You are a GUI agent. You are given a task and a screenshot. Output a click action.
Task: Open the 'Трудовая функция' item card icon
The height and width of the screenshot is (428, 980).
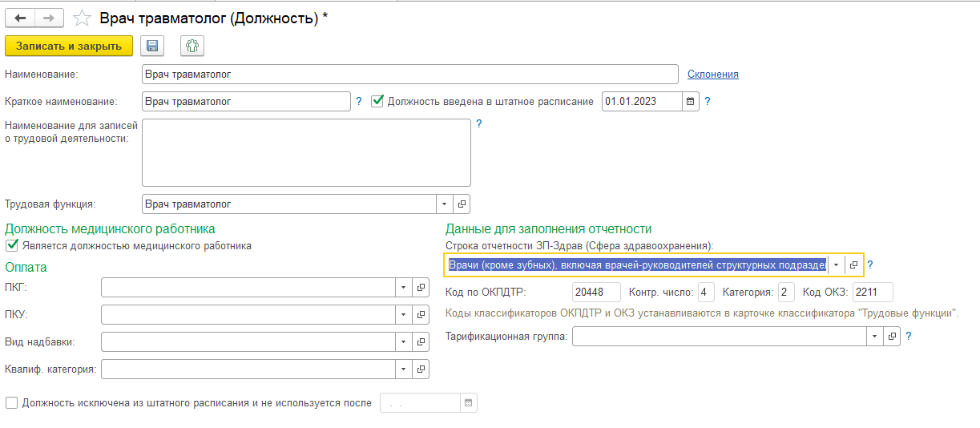[462, 204]
